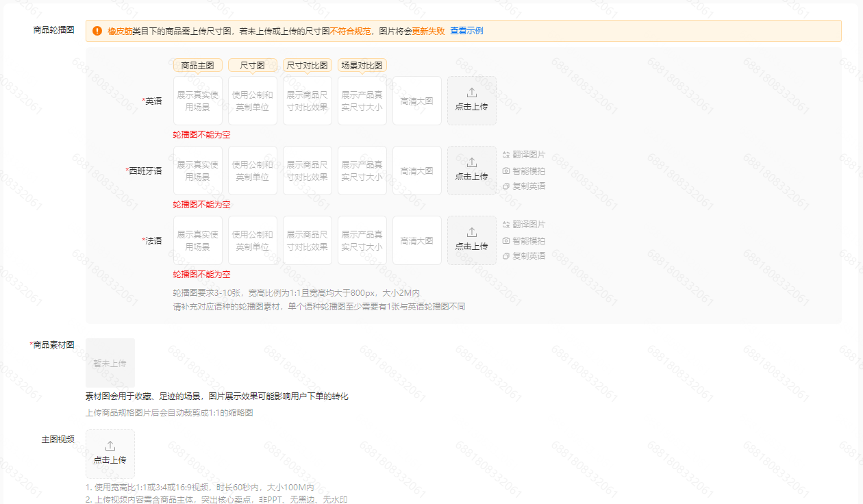Open the 查看示例 link
Screen dimensions: 863x504
[466, 31]
